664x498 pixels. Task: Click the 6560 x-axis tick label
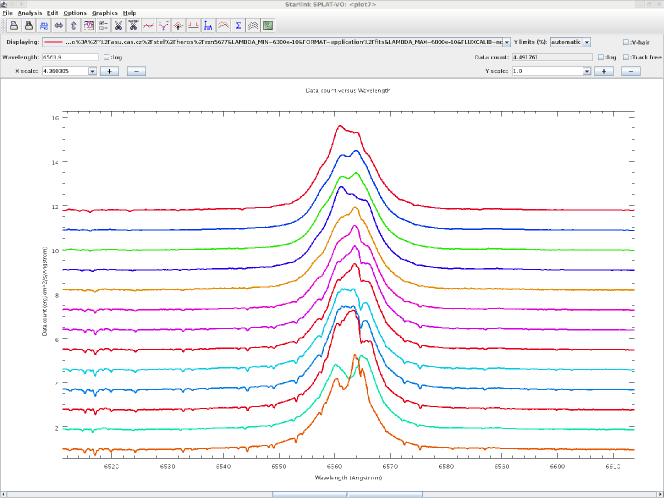click(335, 466)
